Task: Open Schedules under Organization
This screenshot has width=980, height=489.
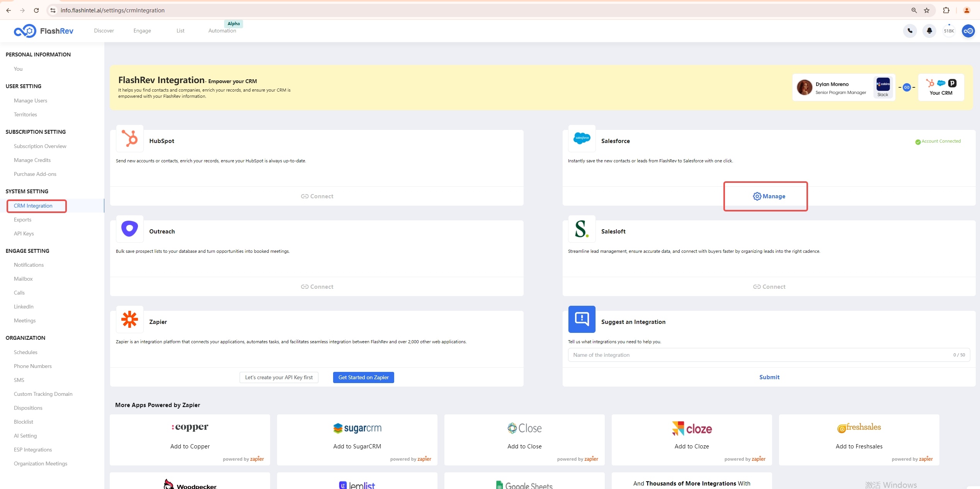Action: (x=26, y=352)
